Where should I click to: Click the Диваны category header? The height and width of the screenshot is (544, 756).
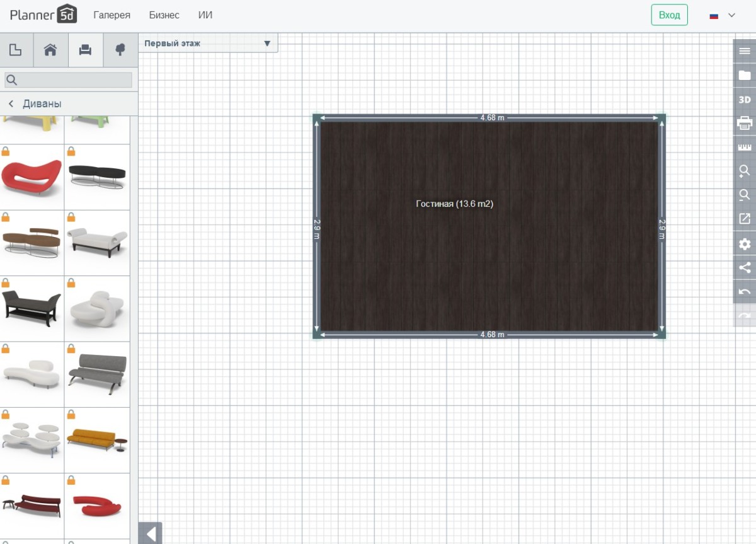coord(42,104)
